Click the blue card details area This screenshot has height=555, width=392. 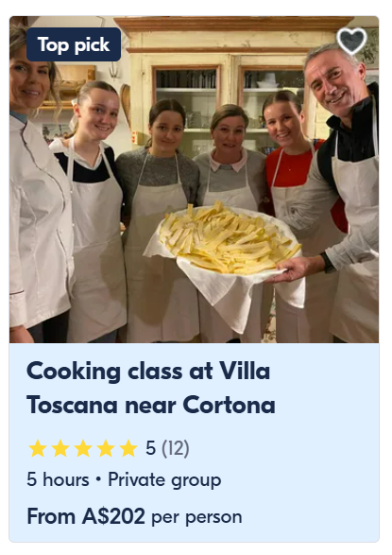point(194,442)
